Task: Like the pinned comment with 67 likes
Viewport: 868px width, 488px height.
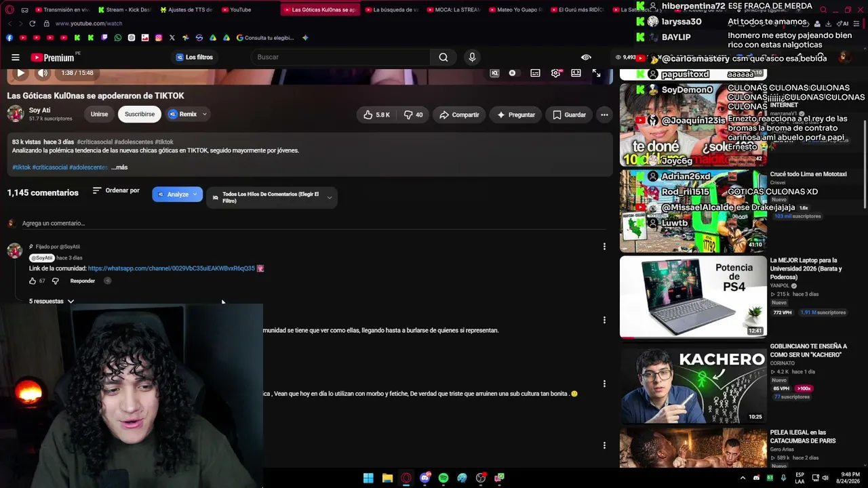Action: (32, 281)
